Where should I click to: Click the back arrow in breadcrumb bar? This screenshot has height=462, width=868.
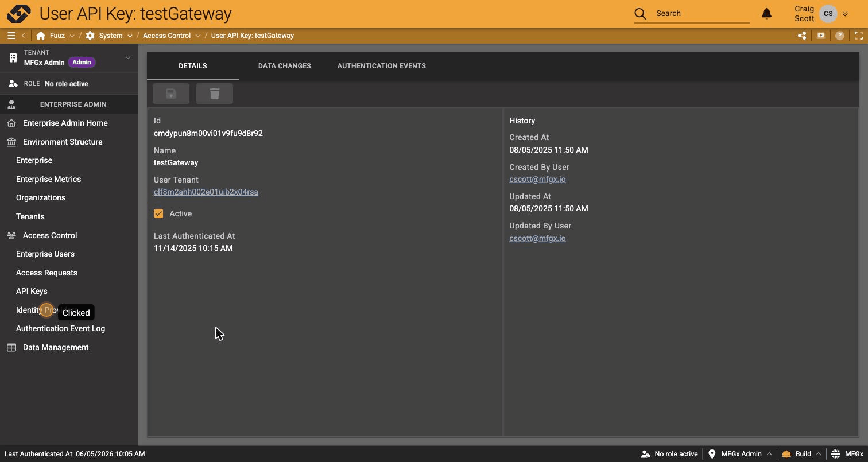tap(24, 36)
